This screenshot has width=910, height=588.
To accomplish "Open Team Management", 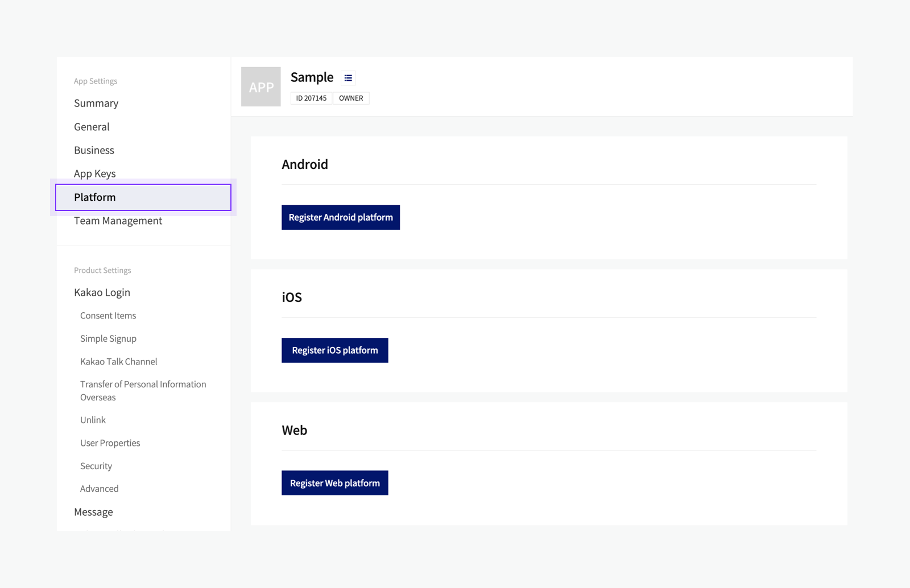I will pos(118,221).
